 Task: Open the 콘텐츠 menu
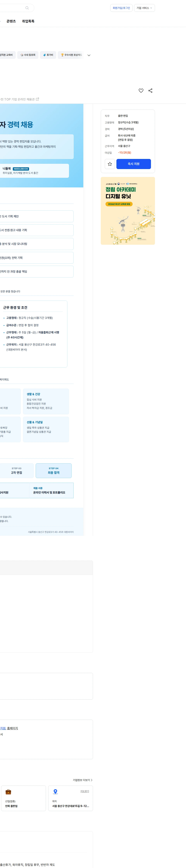pyautogui.click(x=11, y=21)
